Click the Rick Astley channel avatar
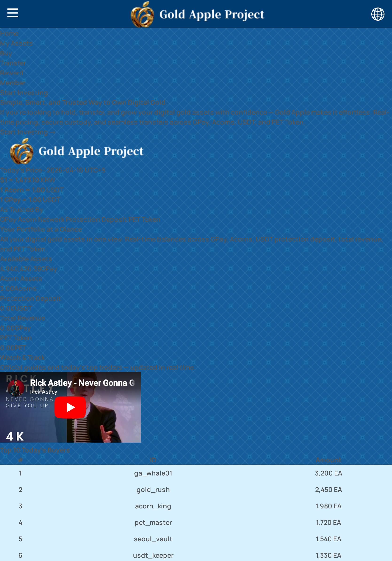Screen dimensions: 392x561 pos(16,388)
